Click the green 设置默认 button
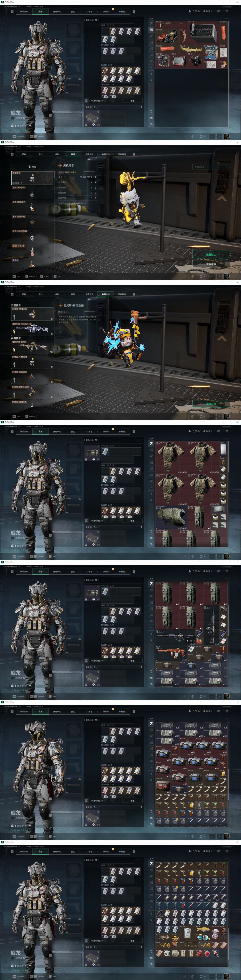This screenshot has width=241, height=980. [x=211, y=255]
